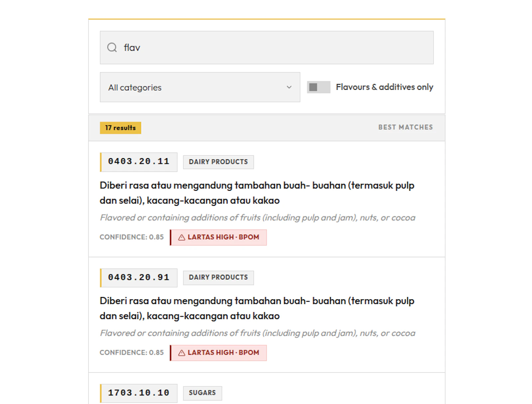Screen dimensions: 532x404
Task: Focus the search field containing 'flav'
Action: click(x=267, y=48)
